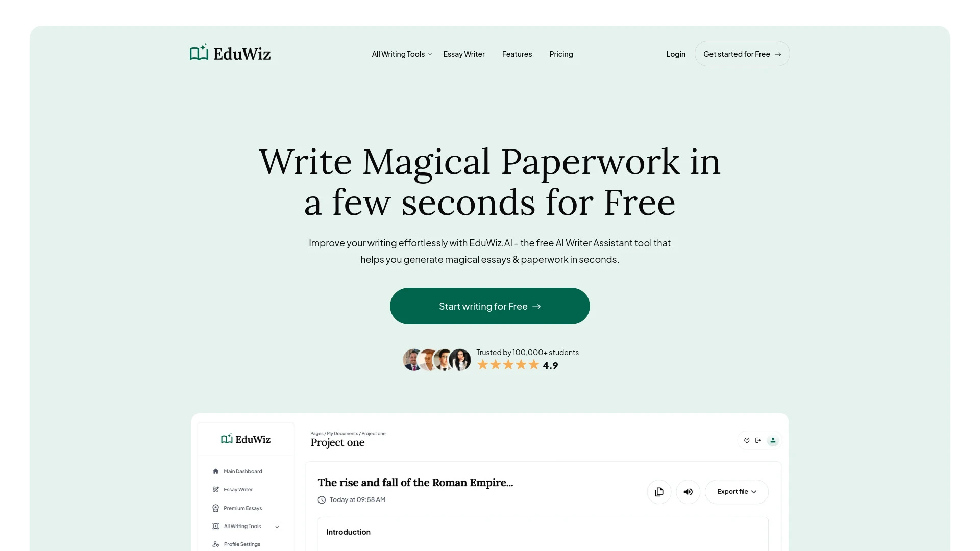This screenshot has width=980, height=551.
Task: Expand the All Writing Tools nav dropdown
Action: coord(402,54)
